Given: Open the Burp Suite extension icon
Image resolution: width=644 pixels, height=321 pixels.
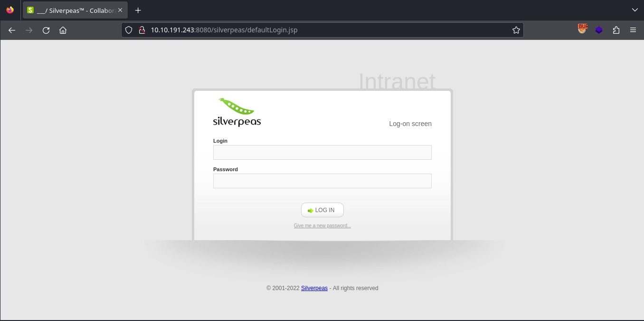Looking at the screenshot, I should coord(582,29).
